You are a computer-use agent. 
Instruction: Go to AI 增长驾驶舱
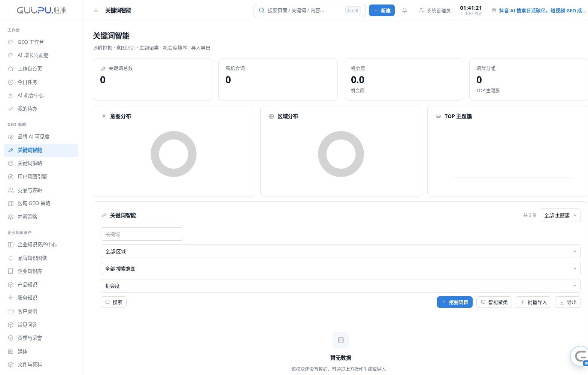point(41,55)
